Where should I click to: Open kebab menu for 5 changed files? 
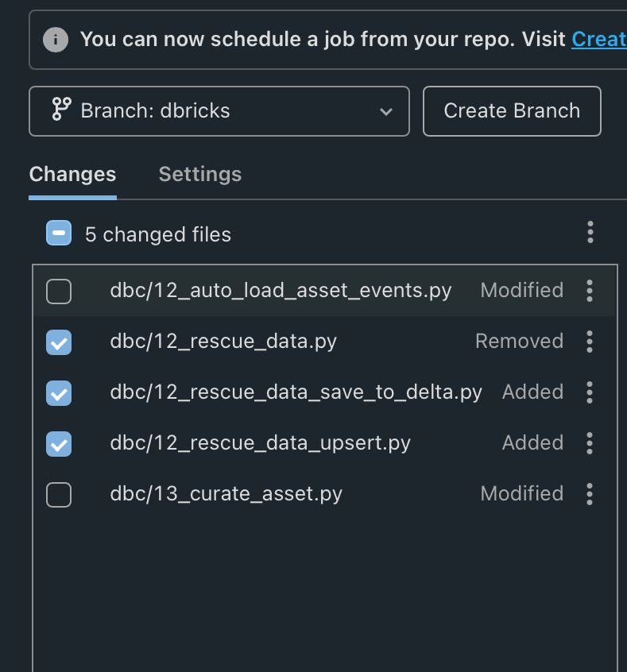click(x=590, y=233)
